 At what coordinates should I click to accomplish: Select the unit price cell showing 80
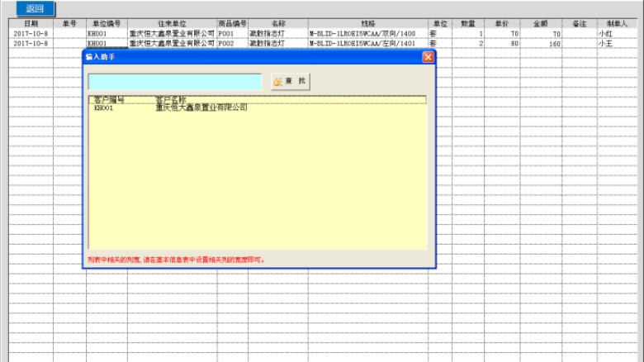(502, 44)
